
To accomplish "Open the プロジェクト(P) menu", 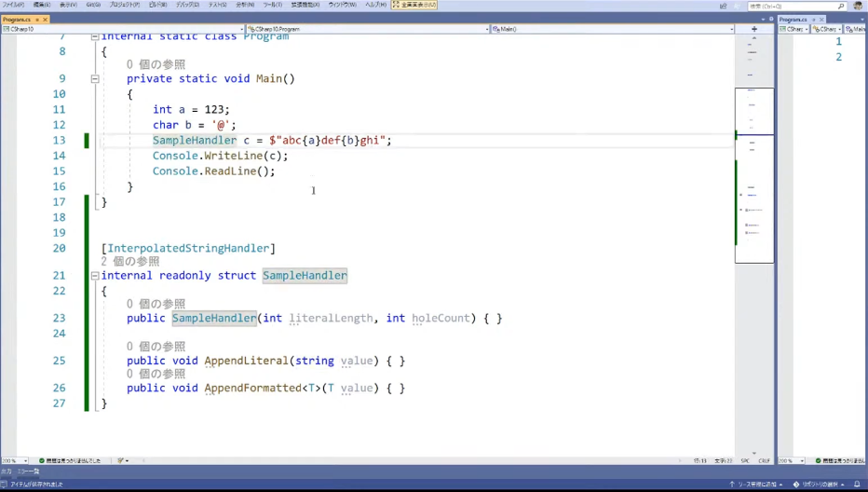I will [x=124, y=5].
